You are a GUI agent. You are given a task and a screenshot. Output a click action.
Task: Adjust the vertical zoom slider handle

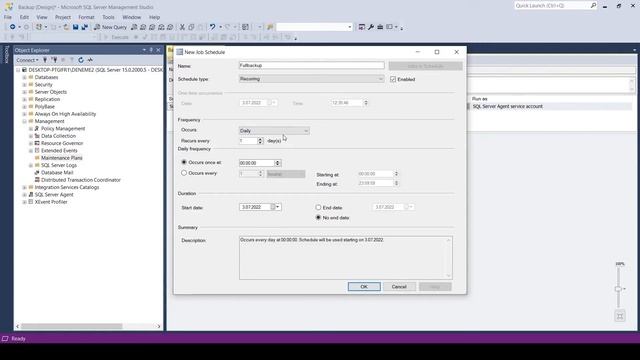tap(618, 289)
